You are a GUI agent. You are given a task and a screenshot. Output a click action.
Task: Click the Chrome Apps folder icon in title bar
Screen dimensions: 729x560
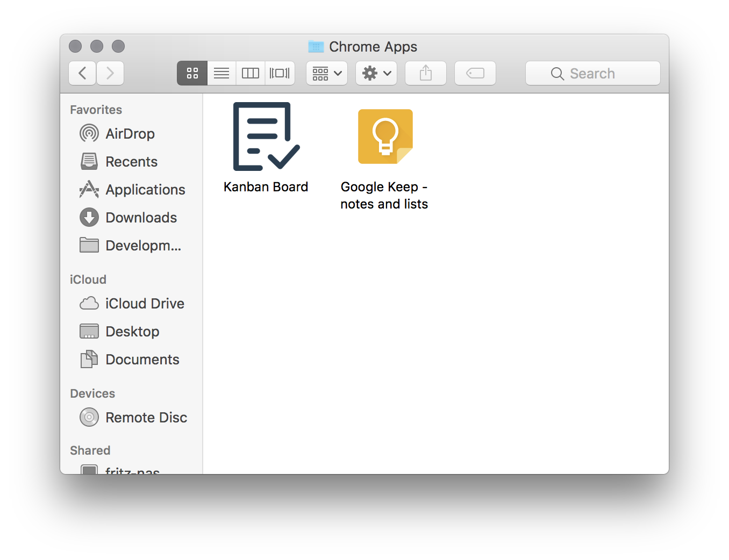[316, 47]
